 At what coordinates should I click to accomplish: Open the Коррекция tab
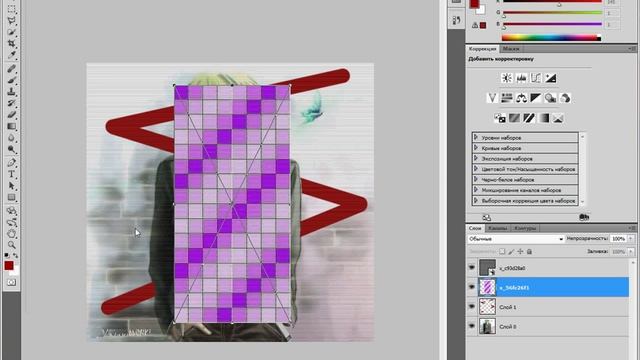tap(482, 49)
